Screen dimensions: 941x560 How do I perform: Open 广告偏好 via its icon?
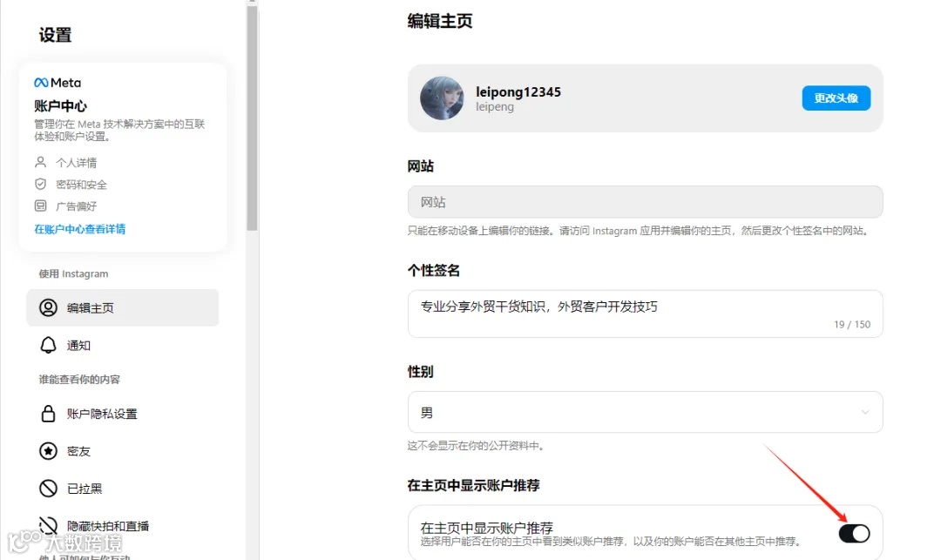pyautogui.click(x=42, y=206)
